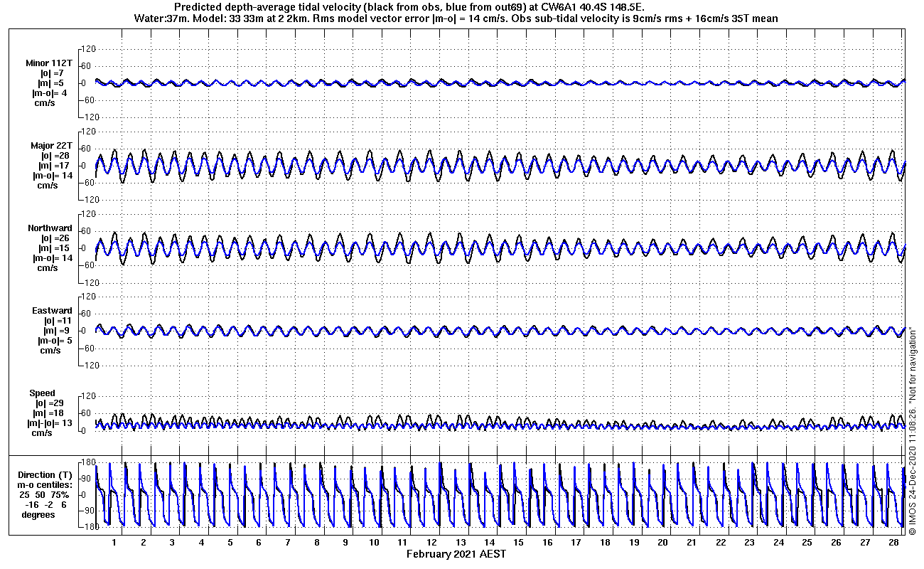
Task: Click the '25 50 75%' centile header
Action: [x=44, y=495]
